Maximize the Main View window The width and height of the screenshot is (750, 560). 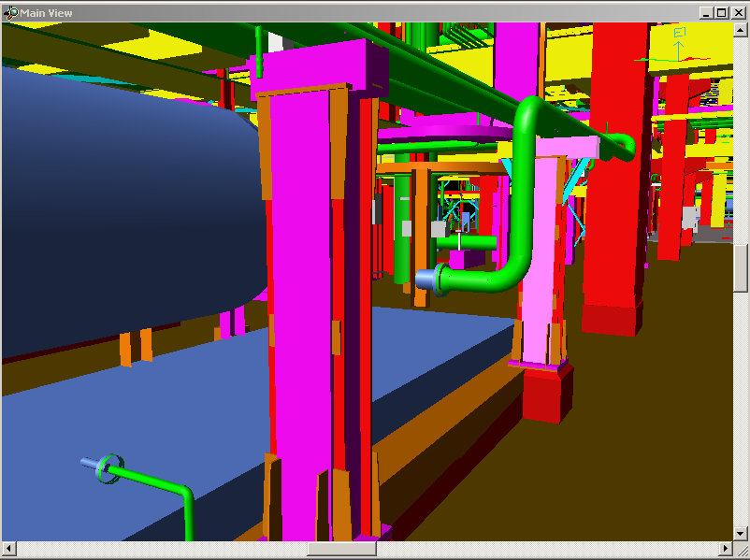pyautogui.click(x=721, y=13)
